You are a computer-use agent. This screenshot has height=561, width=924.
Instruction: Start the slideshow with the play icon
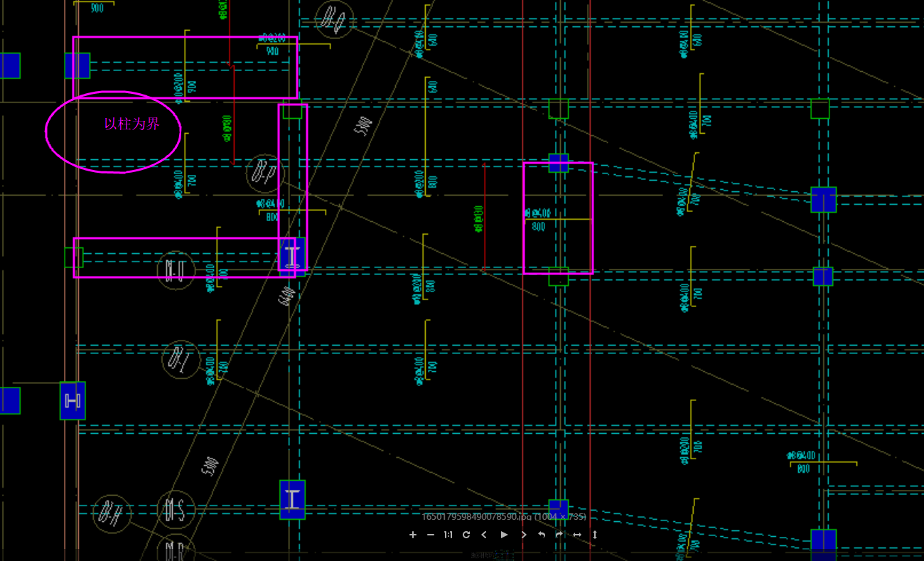tap(505, 535)
